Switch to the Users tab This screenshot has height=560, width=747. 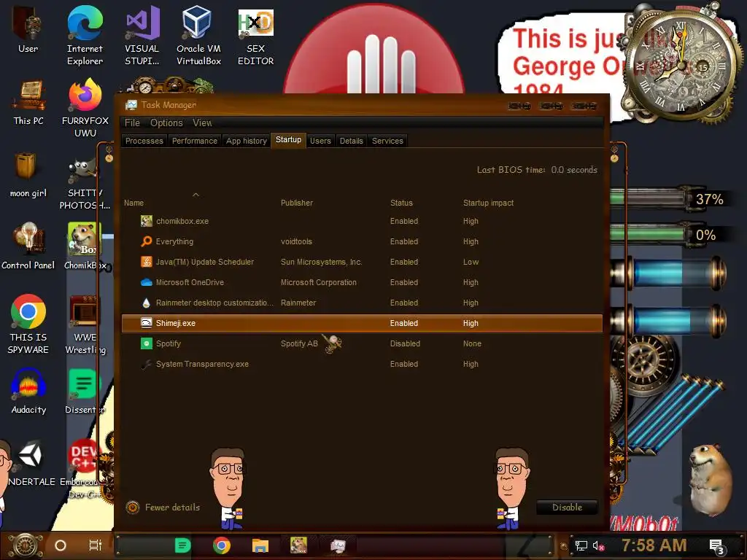tap(320, 141)
